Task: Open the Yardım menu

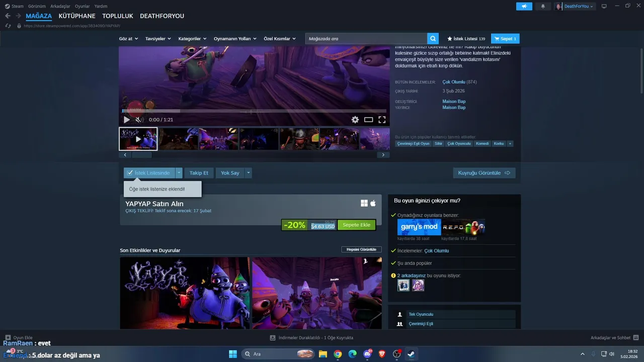Action: pyautogui.click(x=101, y=6)
